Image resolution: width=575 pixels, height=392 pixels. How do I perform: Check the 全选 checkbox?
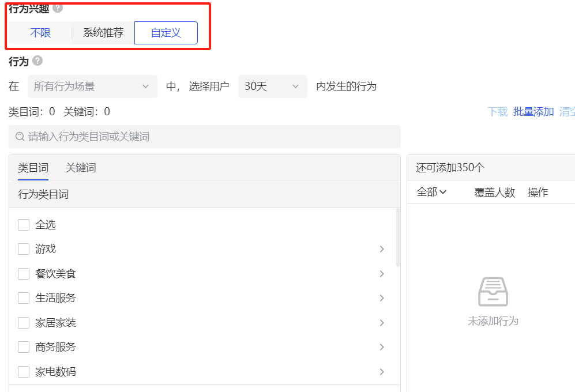24,225
